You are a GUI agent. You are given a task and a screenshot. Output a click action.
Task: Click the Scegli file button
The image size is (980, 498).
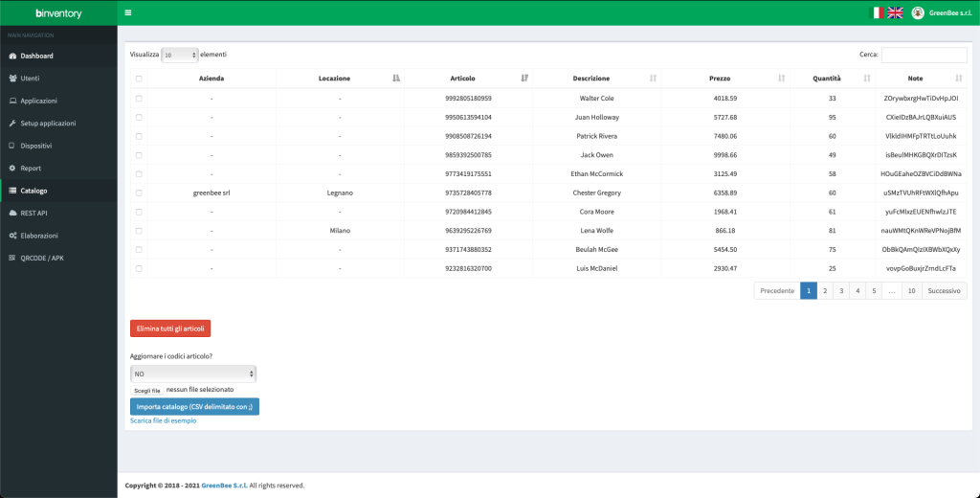(x=147, y=390)
